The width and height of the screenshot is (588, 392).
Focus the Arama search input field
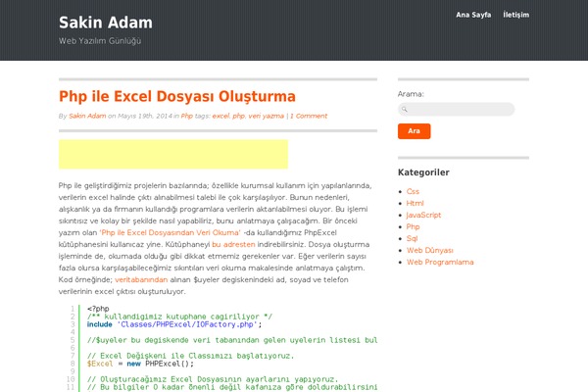point(456,109)
